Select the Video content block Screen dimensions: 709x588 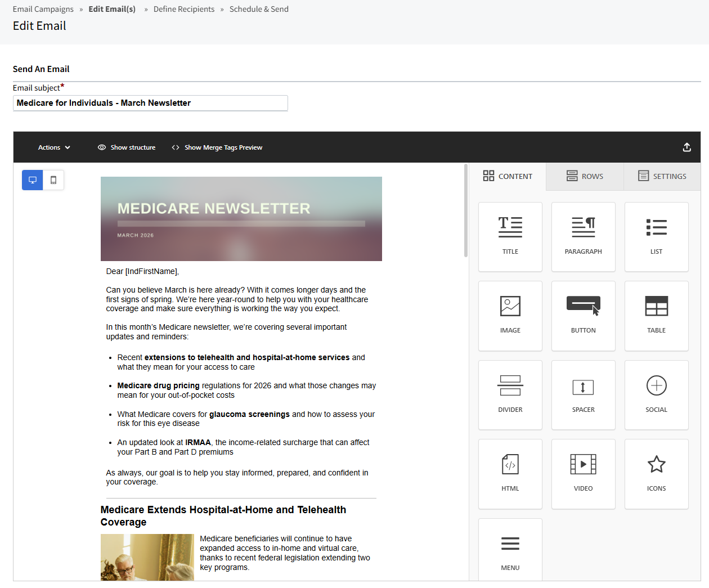pos(583,474)
